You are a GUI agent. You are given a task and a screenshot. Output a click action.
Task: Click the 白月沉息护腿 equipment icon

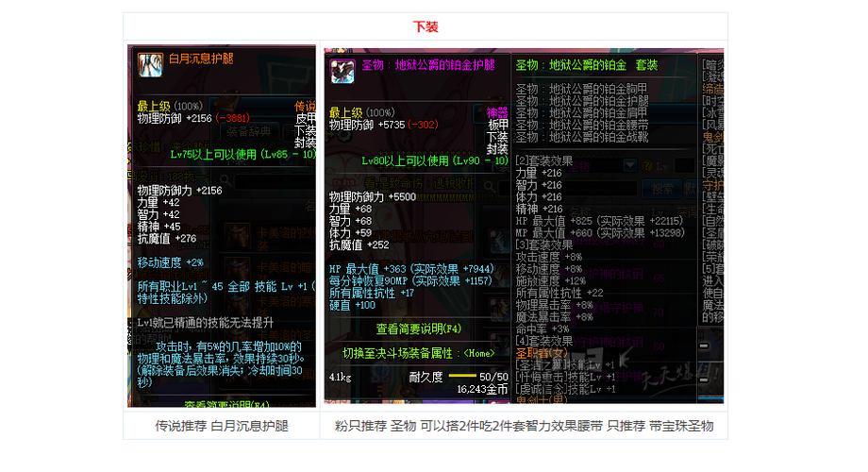pyautogui.click(x=150, y=65)
